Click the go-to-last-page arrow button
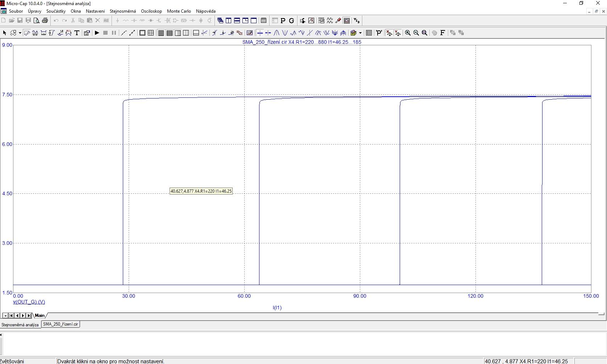The image size is (607, 364). (x=29, y=316)
